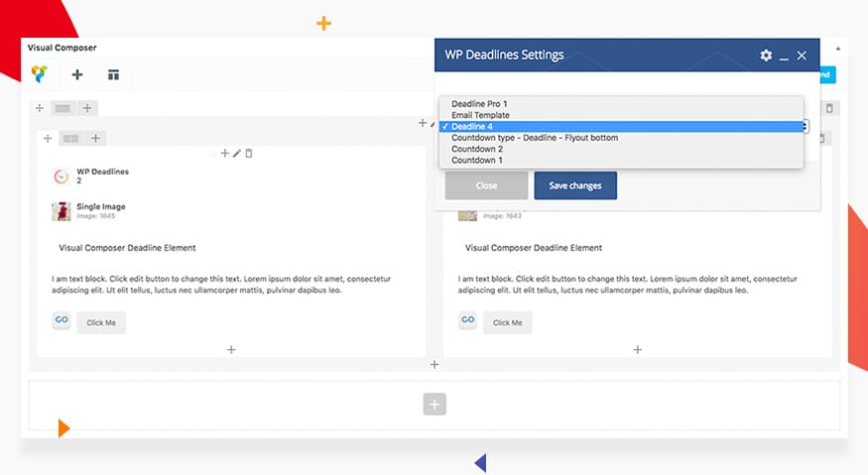The width and height of the screenshot is (868, 475).
Task: Prepend element to left column plus icon
Action: 225,154
